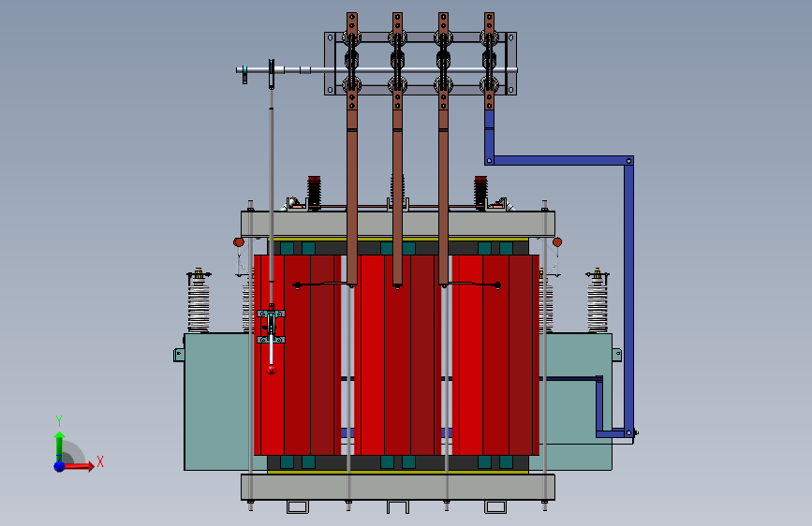Select the blue busbar running down the right side

[x=628, y=295]
